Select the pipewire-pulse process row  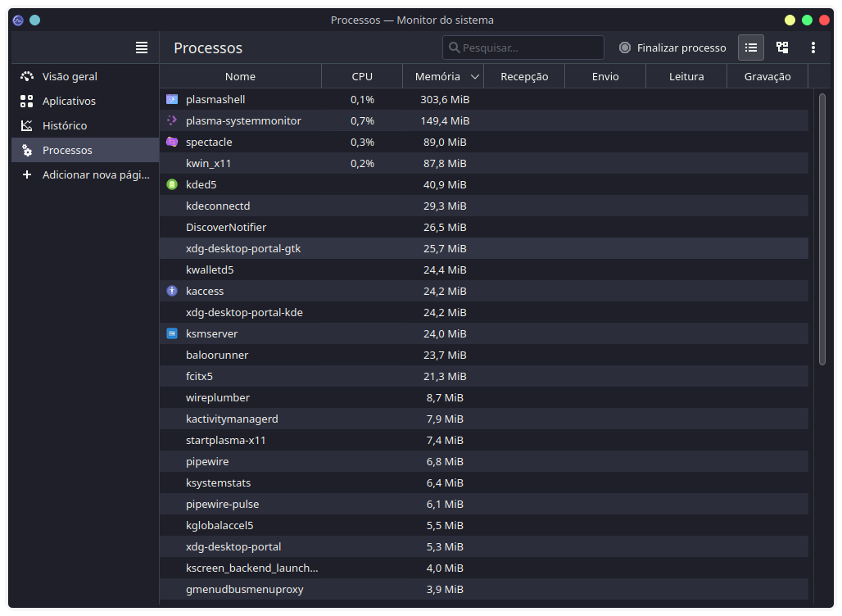pos(484,505)
